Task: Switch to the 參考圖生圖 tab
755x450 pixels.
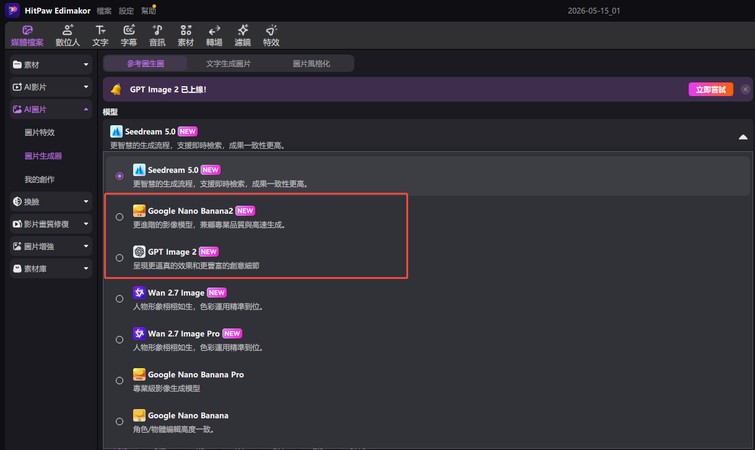Action: pyautogui.click(x=145, y=64)
